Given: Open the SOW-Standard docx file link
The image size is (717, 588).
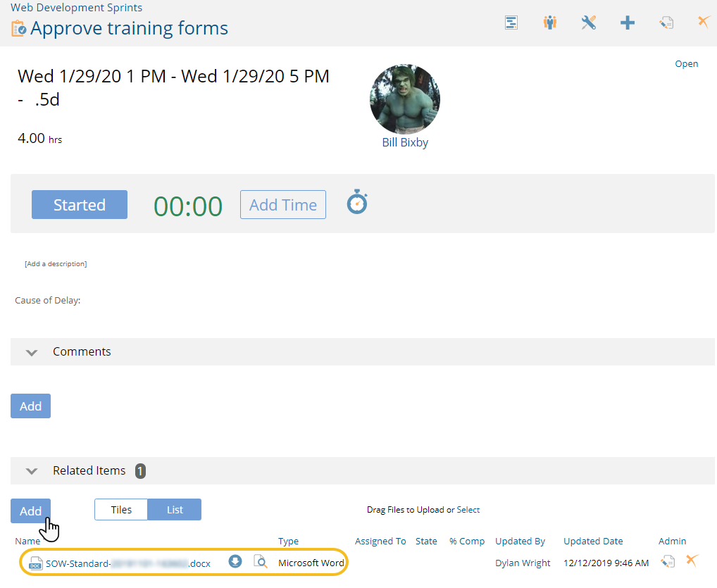Looking at the screenshot, I should pos(128,563).
